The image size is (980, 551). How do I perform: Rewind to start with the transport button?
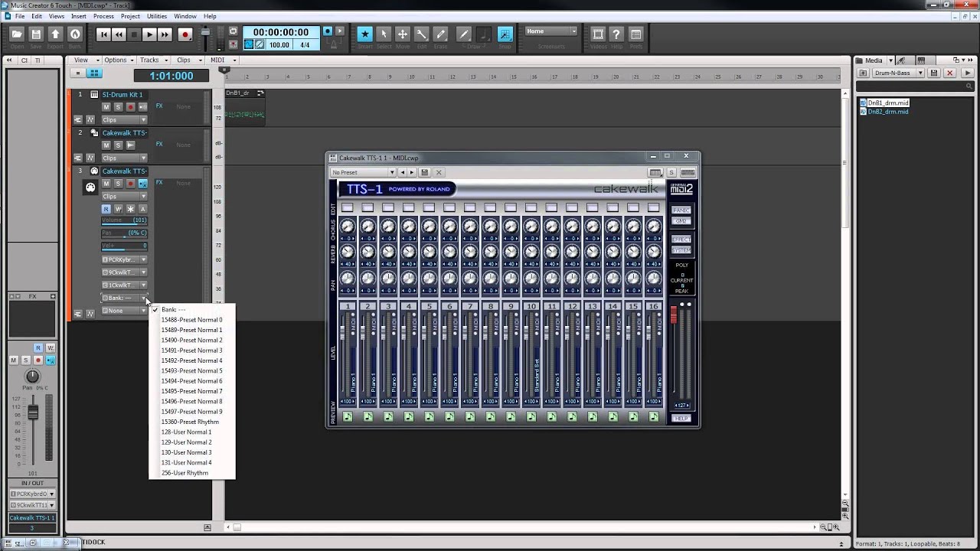click(x=103, y=34)
